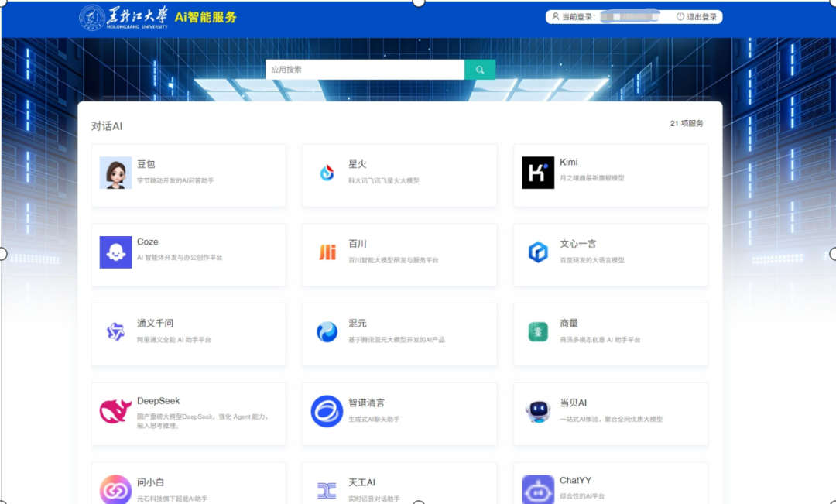Open the Hunyuan (混元) service title
The image size is (836, 504).
pyautogui.click(x=358, y=324)
